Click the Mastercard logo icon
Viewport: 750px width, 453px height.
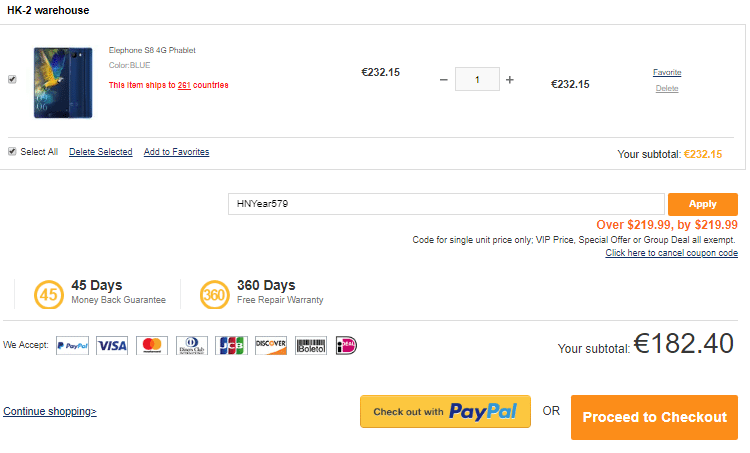(x=152, y=345)
